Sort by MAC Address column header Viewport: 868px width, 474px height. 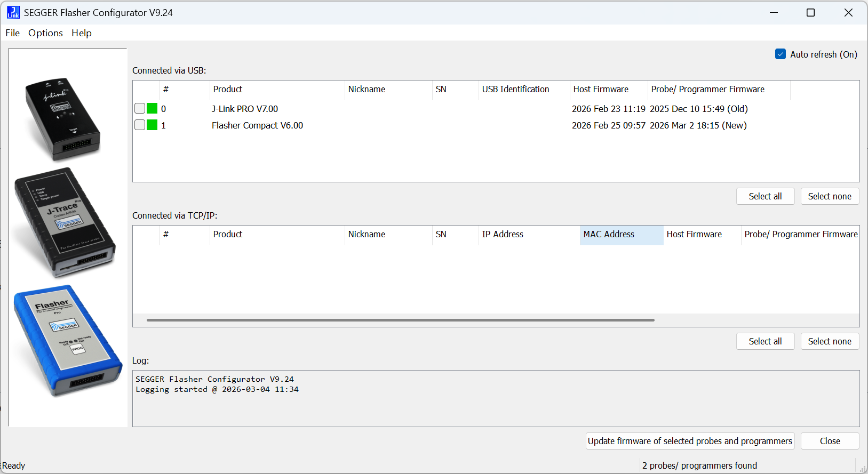click(621, 235)
